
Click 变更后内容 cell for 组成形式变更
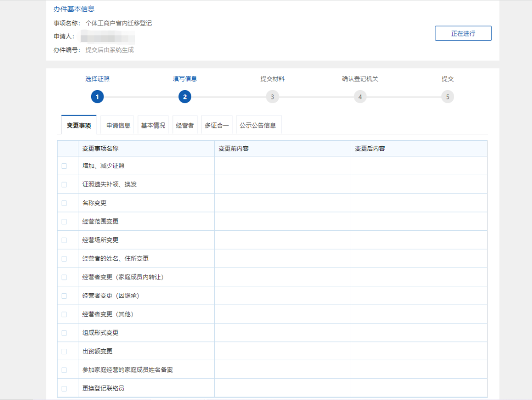(x=419, y=333)
